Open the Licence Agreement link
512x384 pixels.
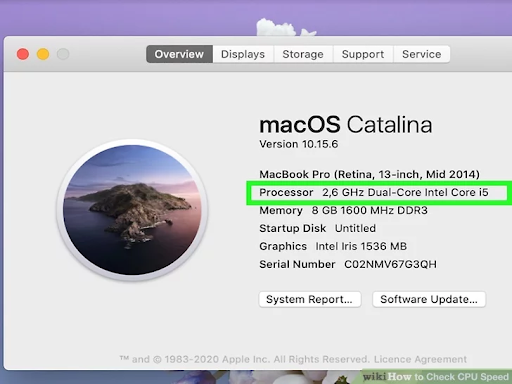point(420,359)
